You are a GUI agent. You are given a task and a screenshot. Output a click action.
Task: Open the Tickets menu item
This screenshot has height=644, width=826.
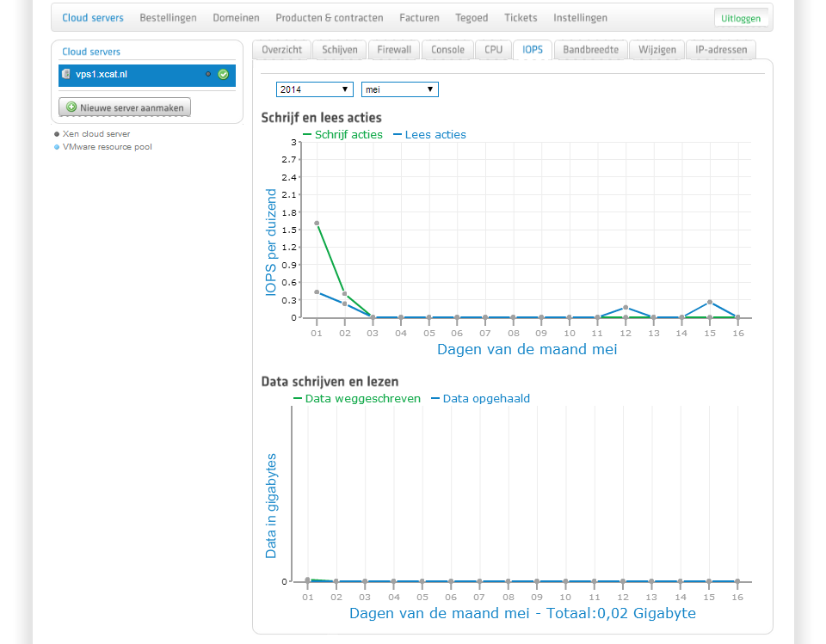point(521,18)
